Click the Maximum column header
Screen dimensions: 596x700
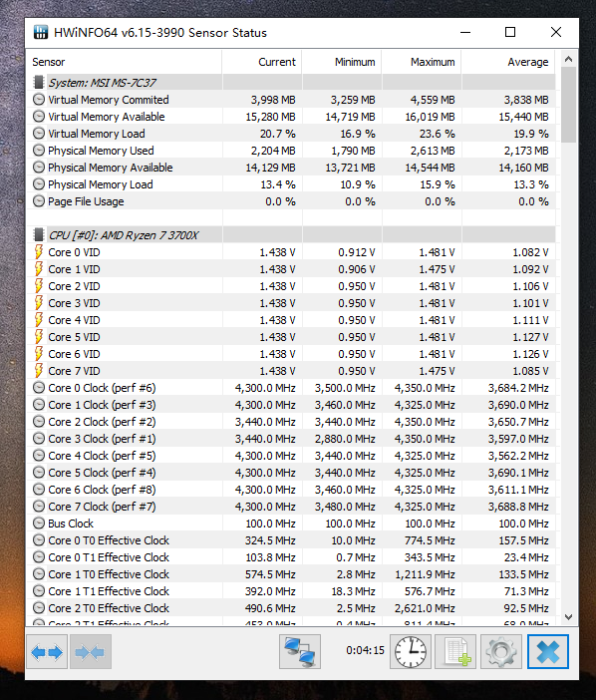422,62
